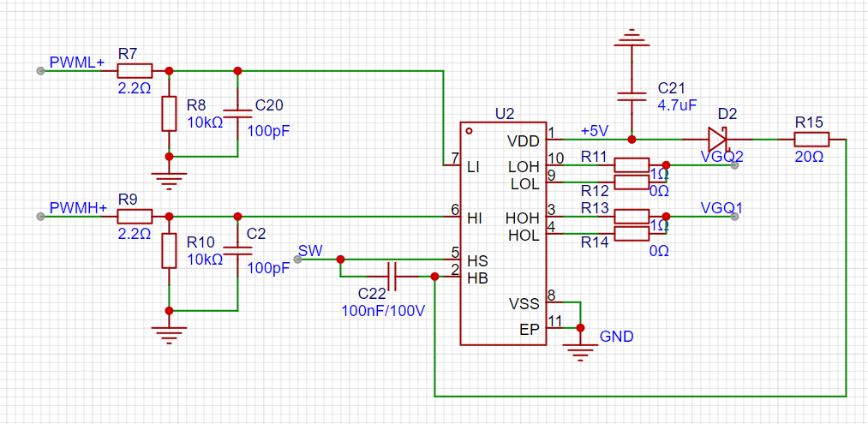Click the LI pin name on U2
This screenshot has height=424, width=868.
(x=473, y=166)
